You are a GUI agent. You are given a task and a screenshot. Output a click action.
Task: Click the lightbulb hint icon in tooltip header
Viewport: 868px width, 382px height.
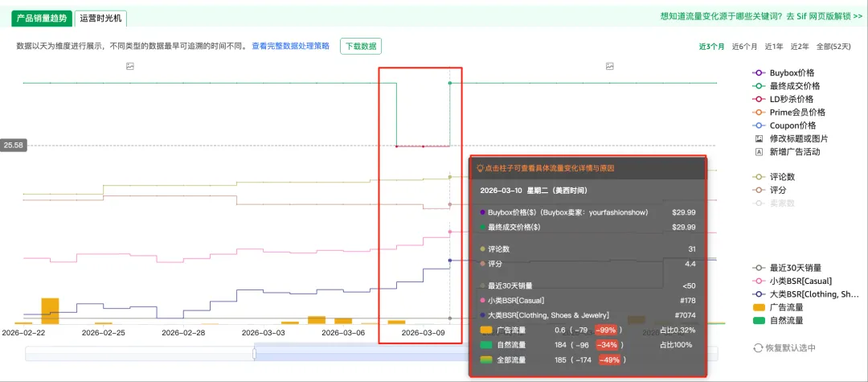pos(480,168)
